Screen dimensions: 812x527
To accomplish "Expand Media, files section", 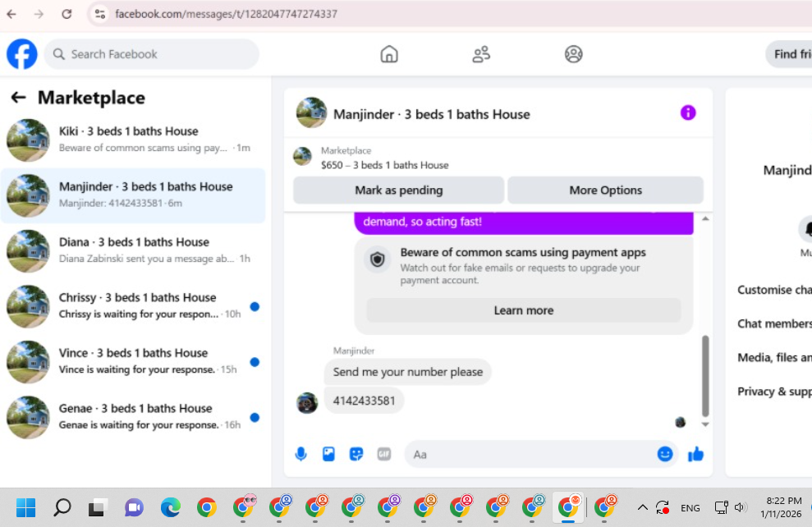I will (773, 357).
